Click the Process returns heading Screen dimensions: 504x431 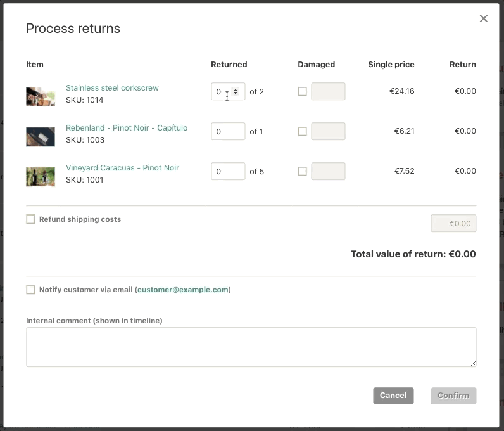[x=73, y=29]
